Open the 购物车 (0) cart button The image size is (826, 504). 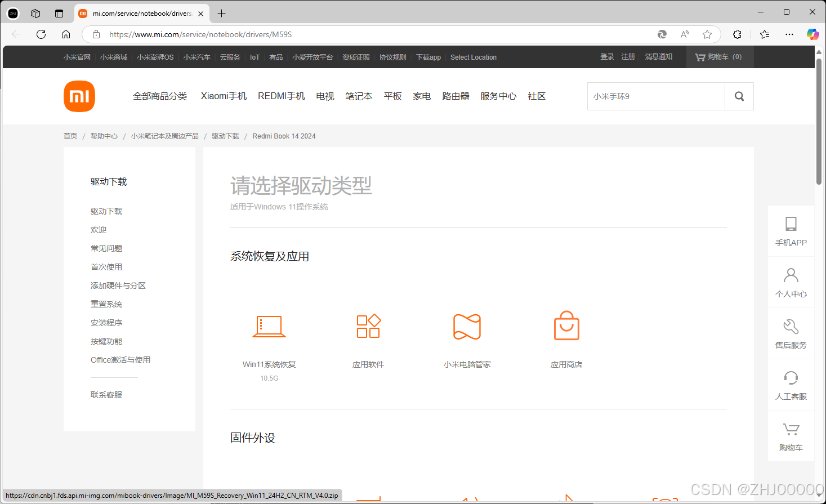720,57
